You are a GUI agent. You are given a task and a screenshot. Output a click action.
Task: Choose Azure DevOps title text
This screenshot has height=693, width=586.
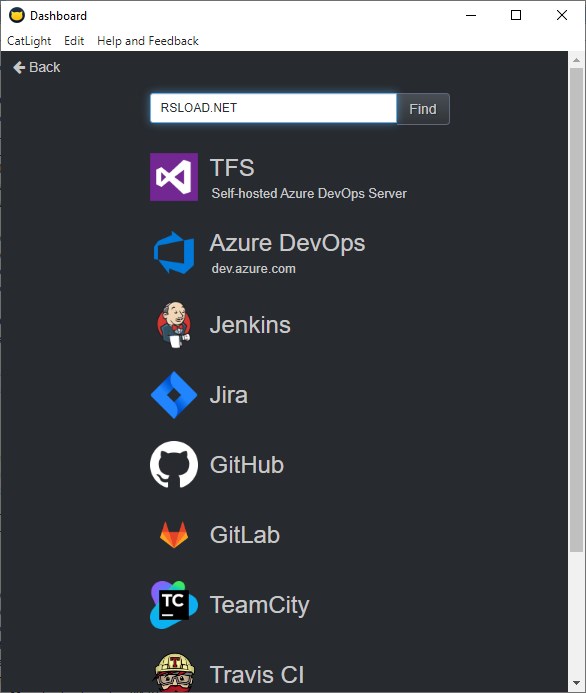point(287,243)
